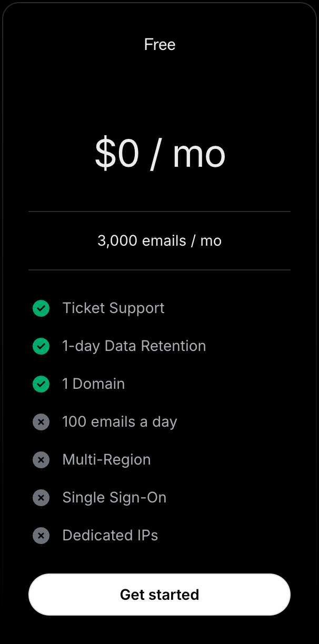Select the Free plan title
This screenshot has height=644, width=319.
tap(159, 45)
